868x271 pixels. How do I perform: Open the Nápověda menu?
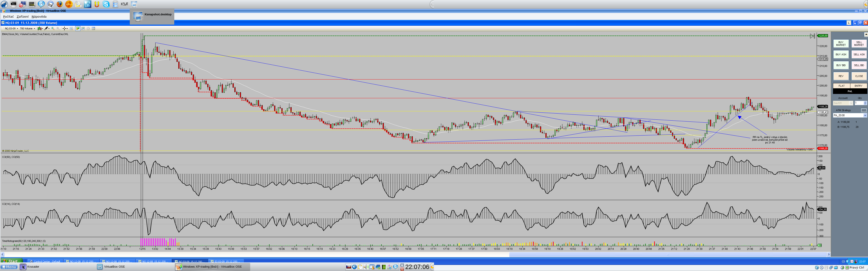point(39,16)
